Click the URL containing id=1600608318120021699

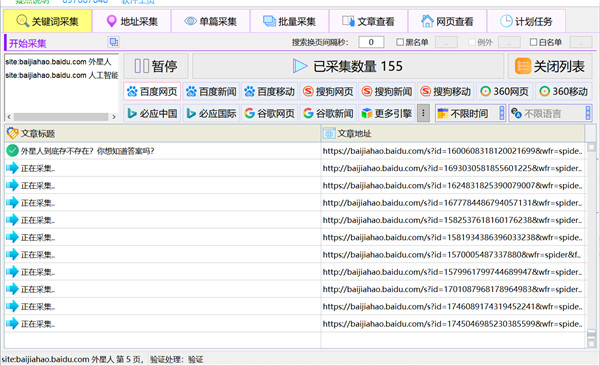pyautogui.click(x=452, y=151)
